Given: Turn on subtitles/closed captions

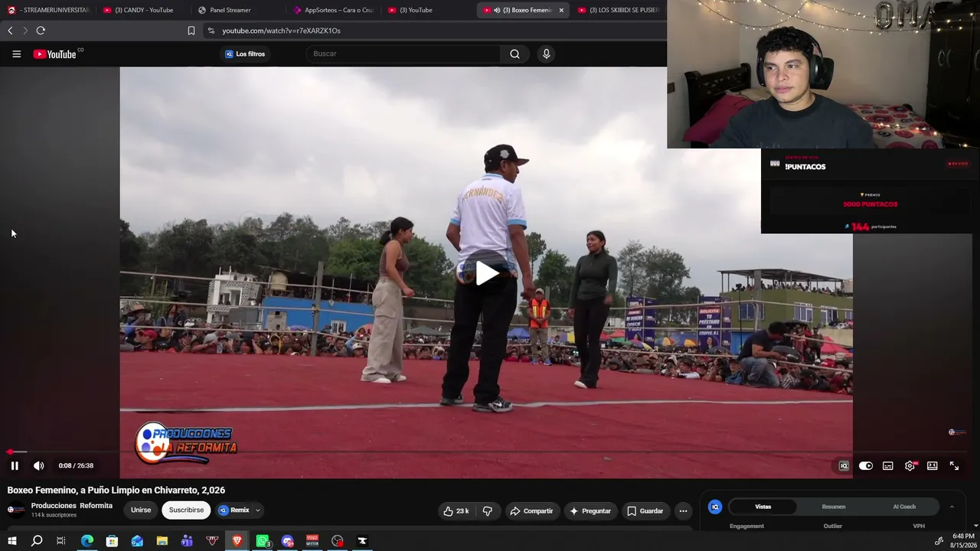Looking at the screenshot, I should (x=888, y=465).
